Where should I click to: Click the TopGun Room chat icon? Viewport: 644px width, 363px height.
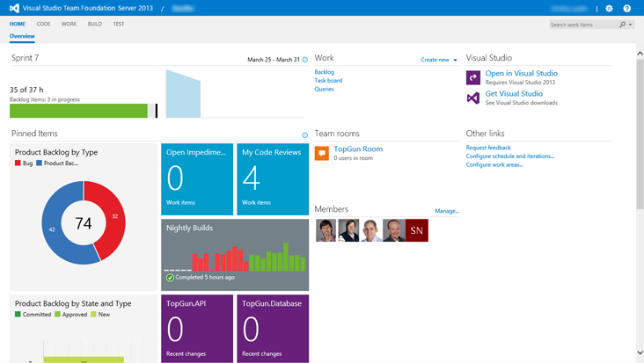(x=322, y=153)
